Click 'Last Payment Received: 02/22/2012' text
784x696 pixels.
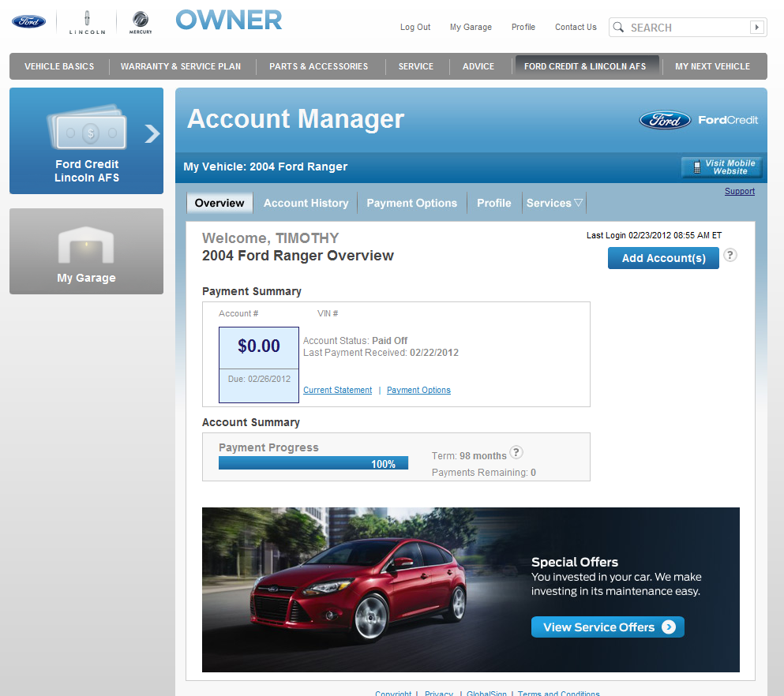tap(381, 353)
